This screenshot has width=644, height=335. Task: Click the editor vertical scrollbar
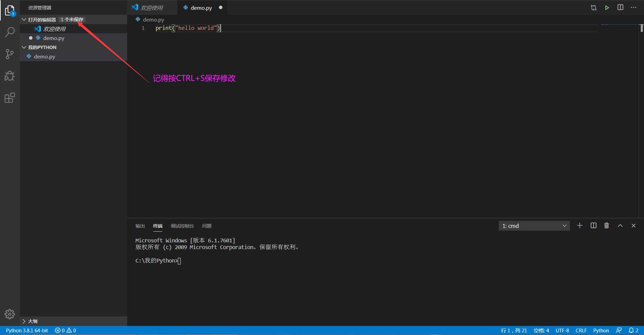(x=641, y=28)
